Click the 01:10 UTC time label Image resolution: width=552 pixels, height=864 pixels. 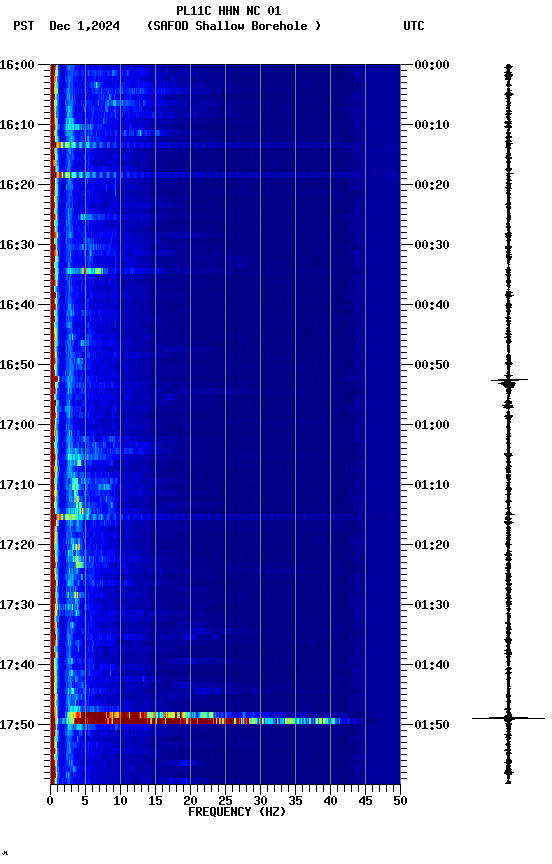[432, 485]
